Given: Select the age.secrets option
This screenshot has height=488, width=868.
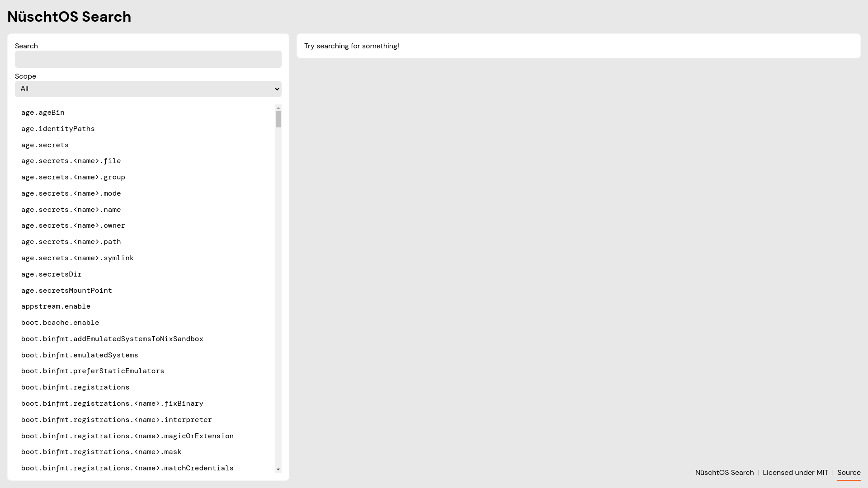Looking at the screenshot, I should tap(145, 145).
